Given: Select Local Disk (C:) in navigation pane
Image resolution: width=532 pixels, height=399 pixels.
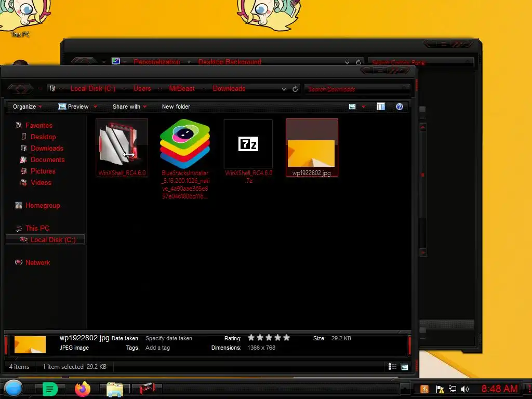Looking at the screenshot, I should point(45,240).
